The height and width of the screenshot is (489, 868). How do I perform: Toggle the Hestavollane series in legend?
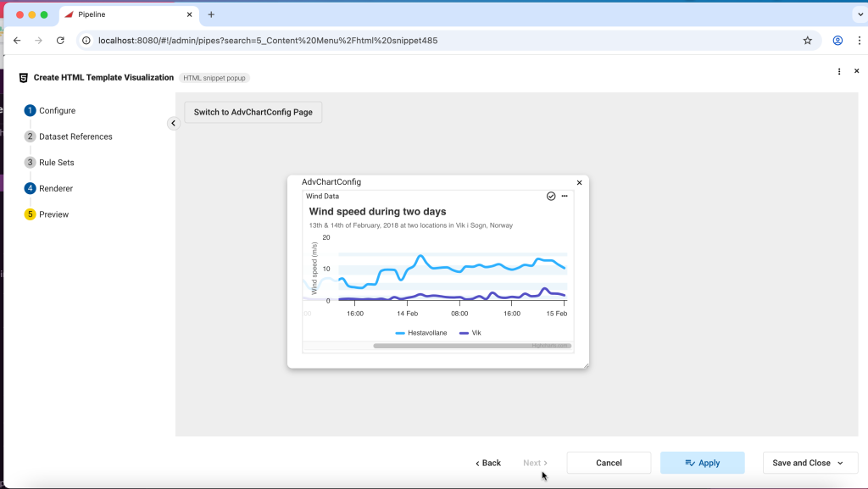[421, 333]
